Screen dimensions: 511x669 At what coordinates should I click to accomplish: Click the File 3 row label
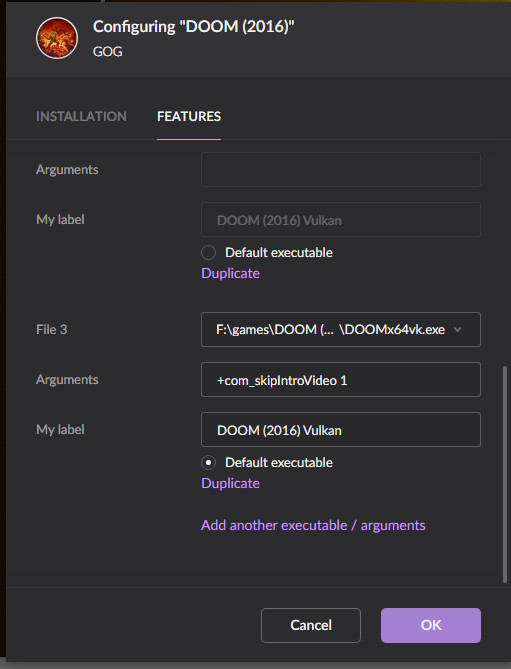click(52, 329)
